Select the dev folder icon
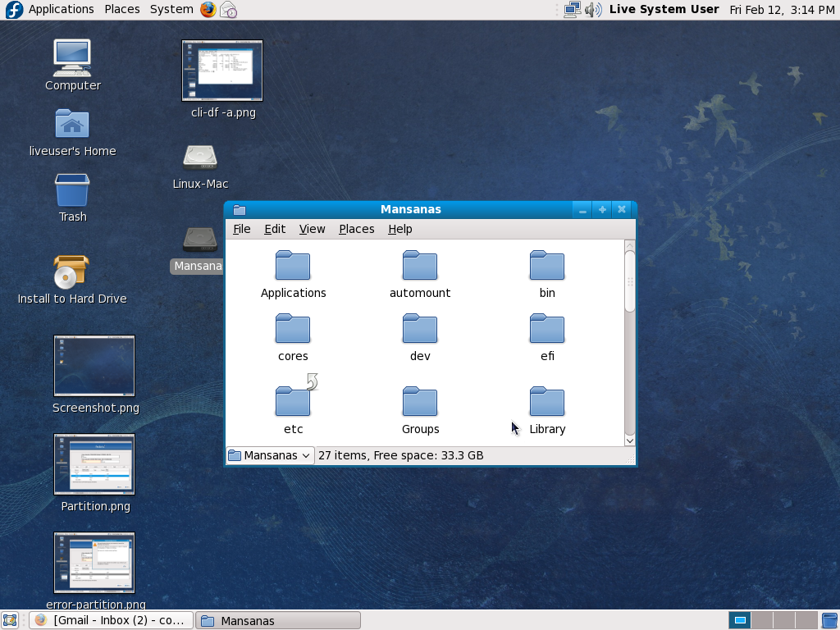Image resolution: width=840 pixels, height=630 pixels. pyautogui.click(x=419, y=328)
